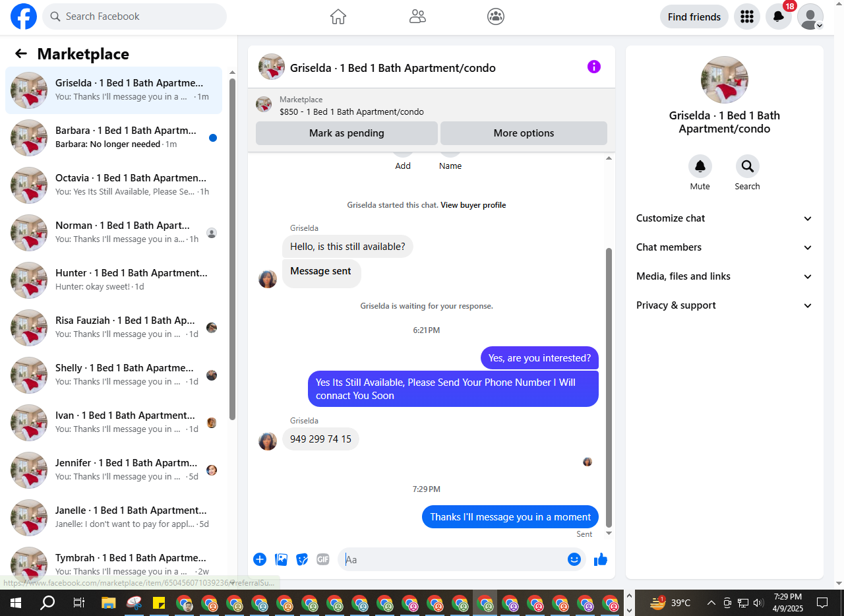Click the taskbar clock showing 7:29 PM
Viewport: 844px width, 616px height.
(788, 603)
